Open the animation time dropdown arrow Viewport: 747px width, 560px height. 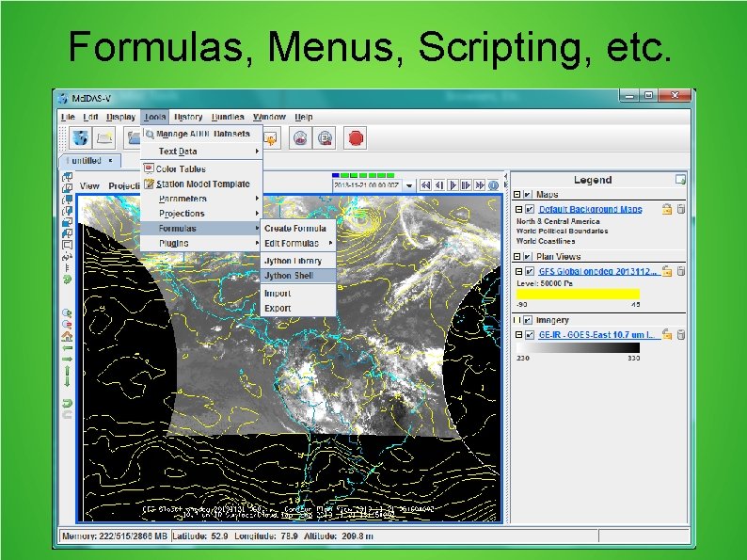tap(409, 185)
